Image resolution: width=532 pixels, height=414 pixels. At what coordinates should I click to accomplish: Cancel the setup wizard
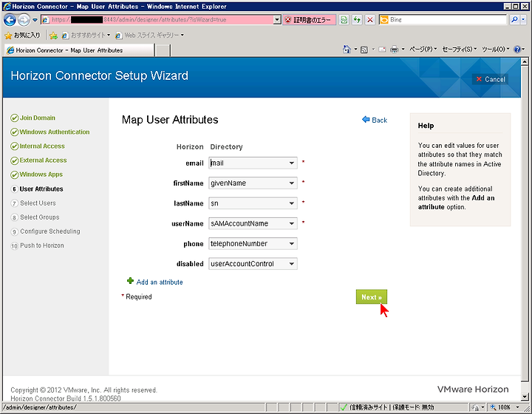coord(491,79)
